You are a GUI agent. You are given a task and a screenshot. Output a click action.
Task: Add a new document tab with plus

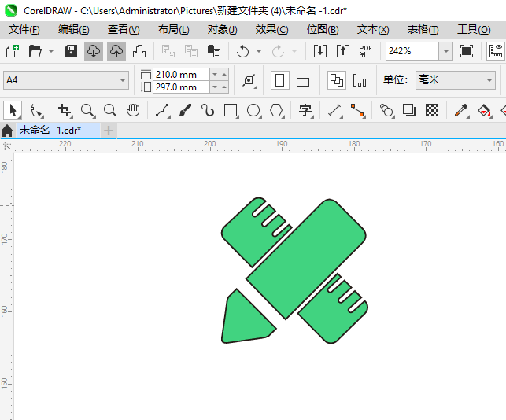point(109,131)
